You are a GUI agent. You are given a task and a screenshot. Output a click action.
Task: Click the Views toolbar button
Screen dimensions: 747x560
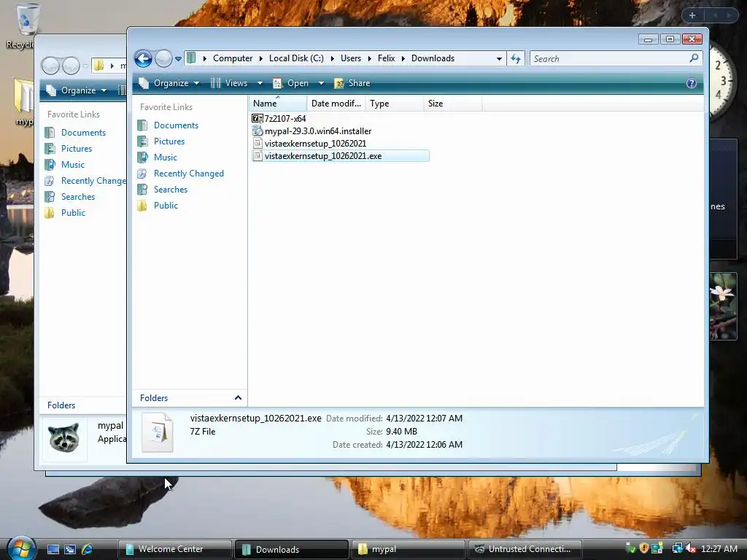[229, 83]
